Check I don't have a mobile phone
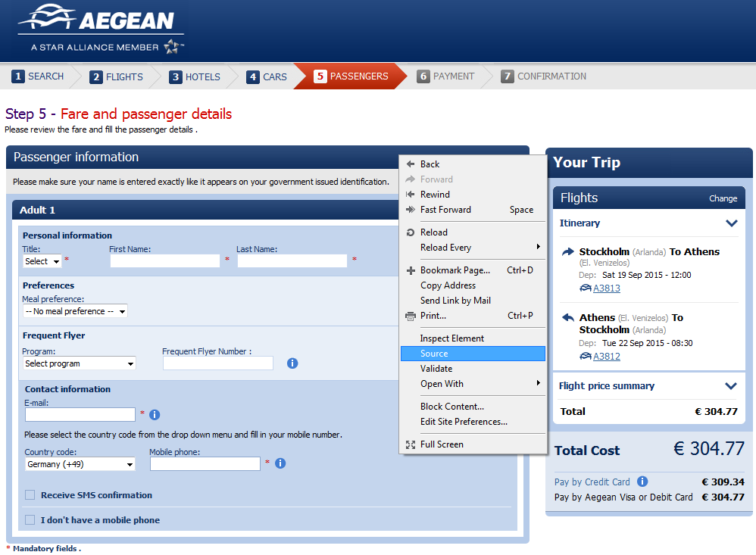The width and height of the screenshot is (756, 555). [x=30, y=520]
